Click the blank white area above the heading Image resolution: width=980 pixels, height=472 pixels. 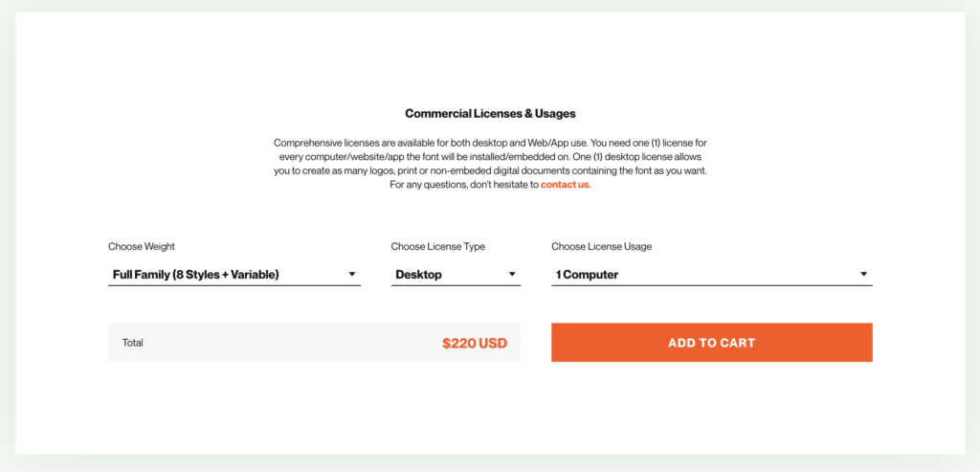[x=490, y=57]
